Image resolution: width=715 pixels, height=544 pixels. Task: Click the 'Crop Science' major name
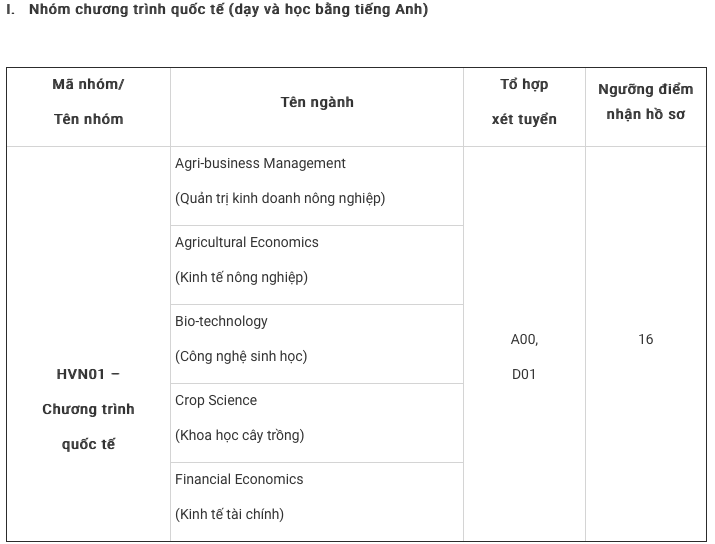pos(216,400)
